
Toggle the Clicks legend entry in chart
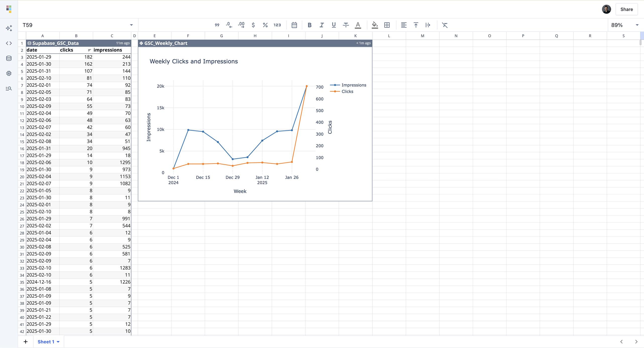tap(347, 92)
